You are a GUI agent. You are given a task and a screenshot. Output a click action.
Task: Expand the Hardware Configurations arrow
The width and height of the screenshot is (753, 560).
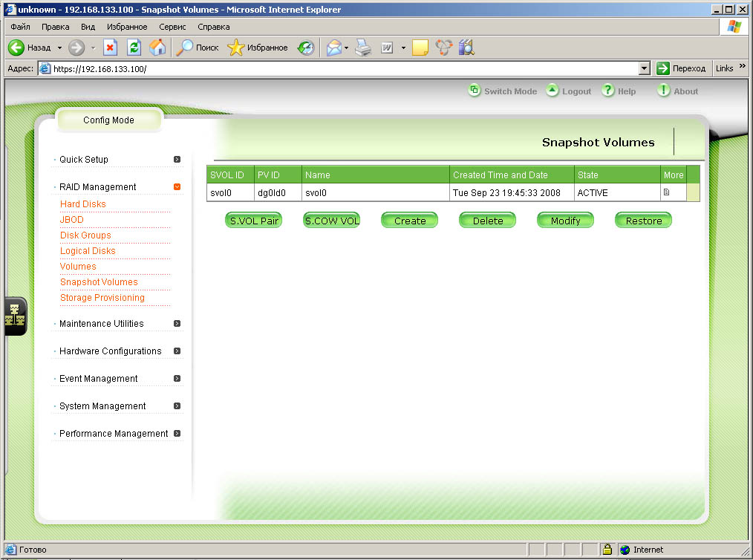[x=177, y=351]
